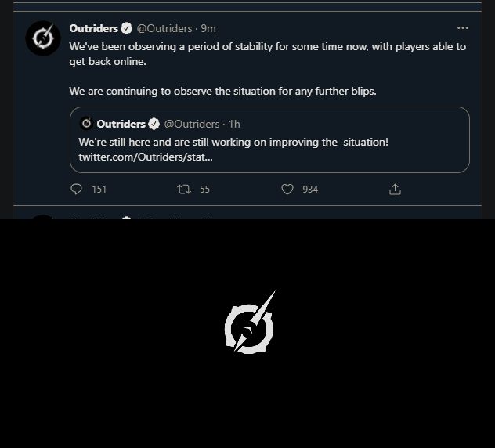
Task: Click the share tweet icon
Action: [x=395, y=189]
